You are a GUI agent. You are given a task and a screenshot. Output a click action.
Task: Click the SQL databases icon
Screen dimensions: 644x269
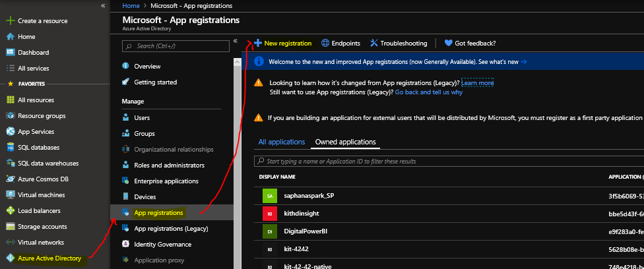11,148
